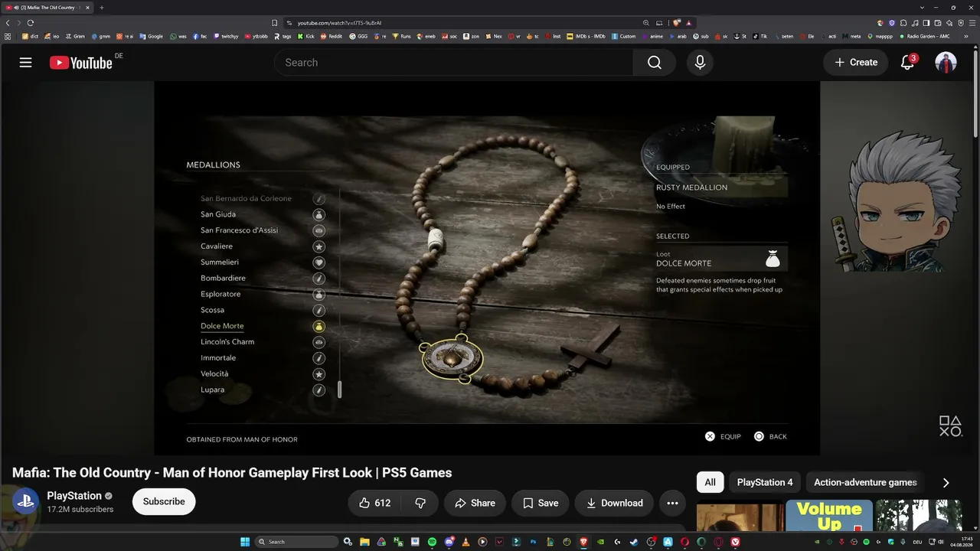Open Steam from the taskbar
The height and width of the screenshot is (551, 980).
[634, 542]
